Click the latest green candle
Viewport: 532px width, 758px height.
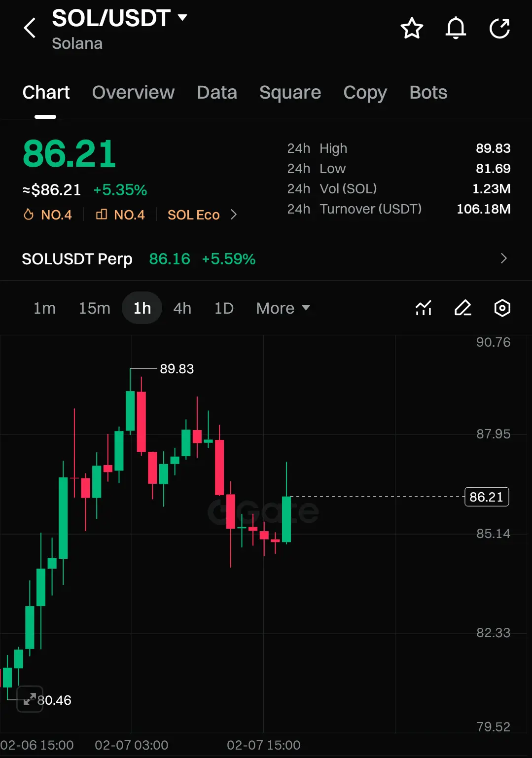point(286,519)
